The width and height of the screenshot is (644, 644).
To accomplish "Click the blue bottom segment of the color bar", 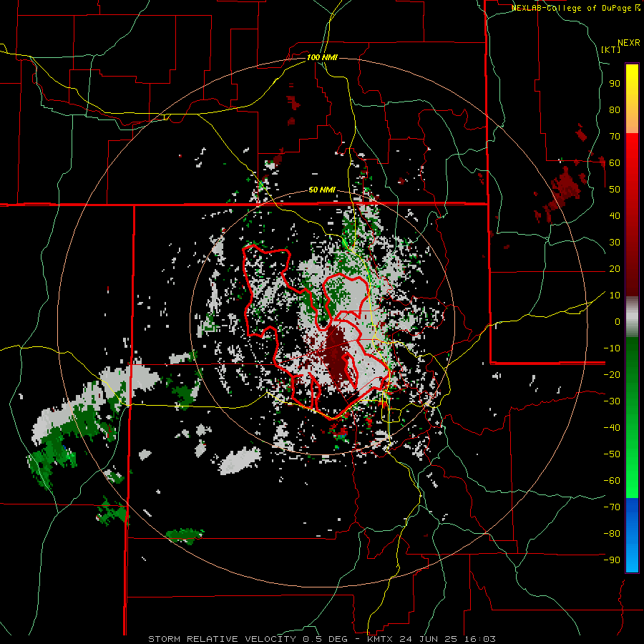I will click(x=632, y=535).
